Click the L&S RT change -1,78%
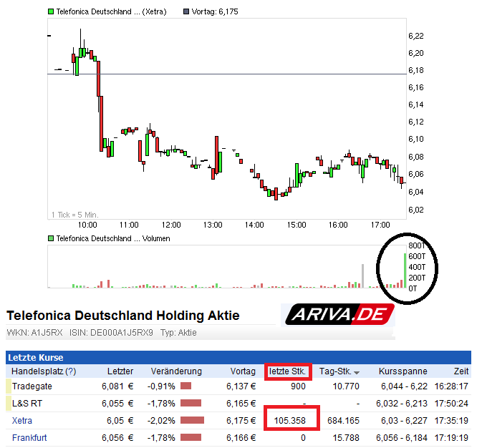Image resolution: width=477 pixels, height=448 pixels. pyautogui.click(x=161, y=404)
